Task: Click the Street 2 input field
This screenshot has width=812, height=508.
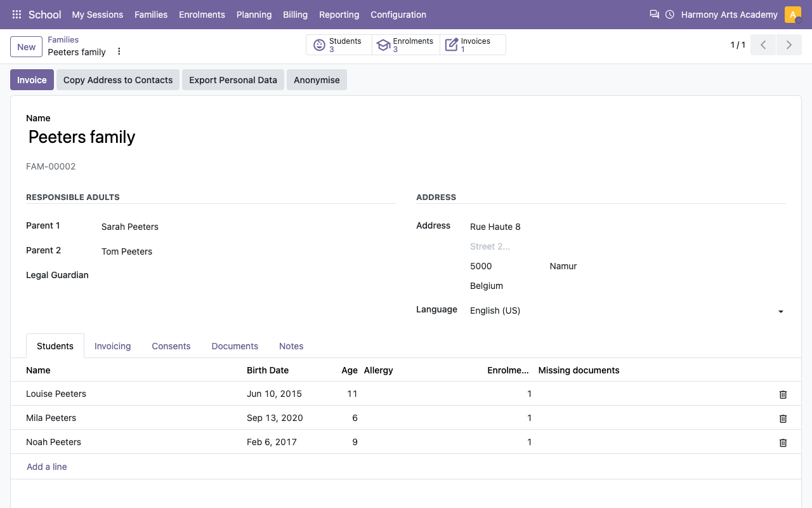Action: click(627, 246)
